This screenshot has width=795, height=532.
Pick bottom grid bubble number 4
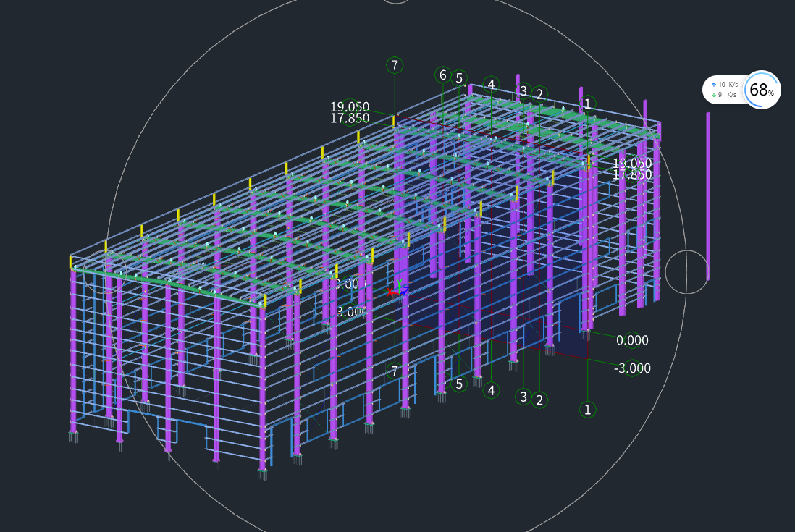click(492, 391)
